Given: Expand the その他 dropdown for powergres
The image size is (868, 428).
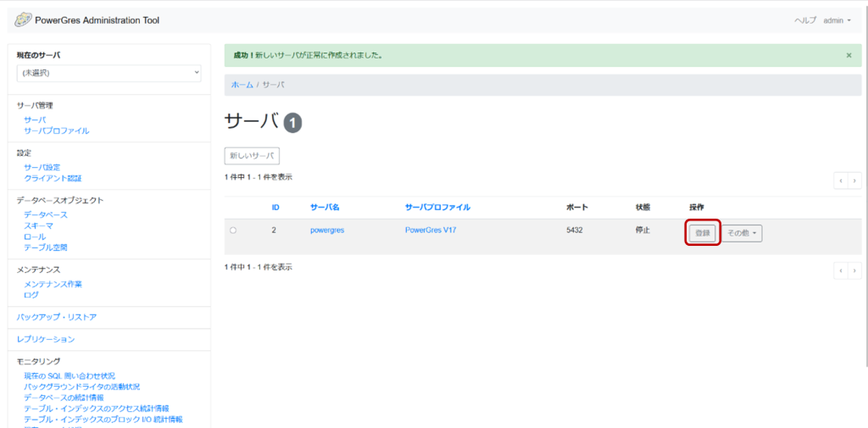Looking at the screenshot, I should [742, 234].
